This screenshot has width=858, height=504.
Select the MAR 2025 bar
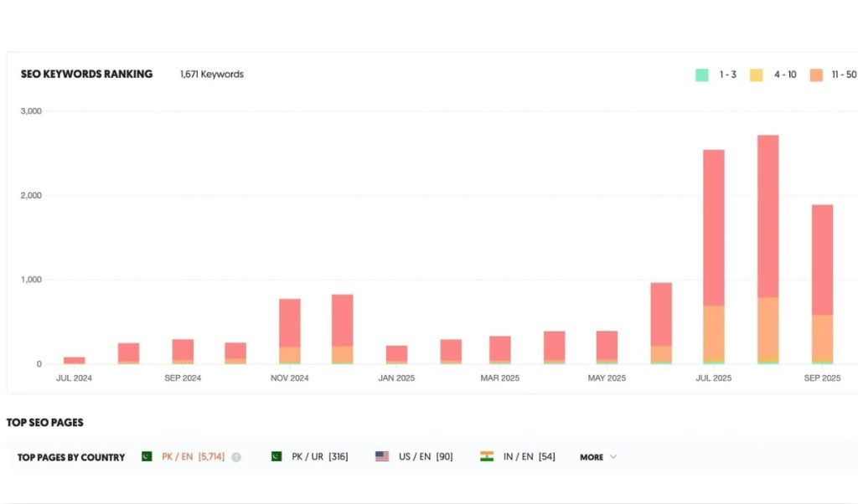500,350
